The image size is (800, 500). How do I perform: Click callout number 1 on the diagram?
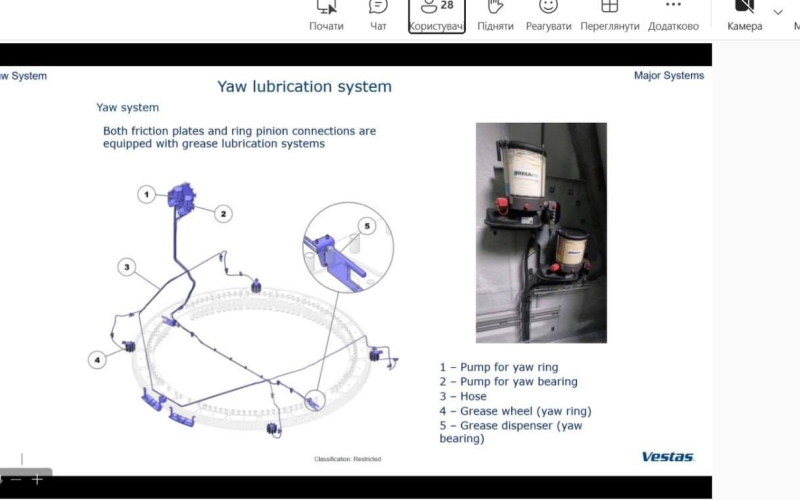pyautogui.click(x=146, y=194)
